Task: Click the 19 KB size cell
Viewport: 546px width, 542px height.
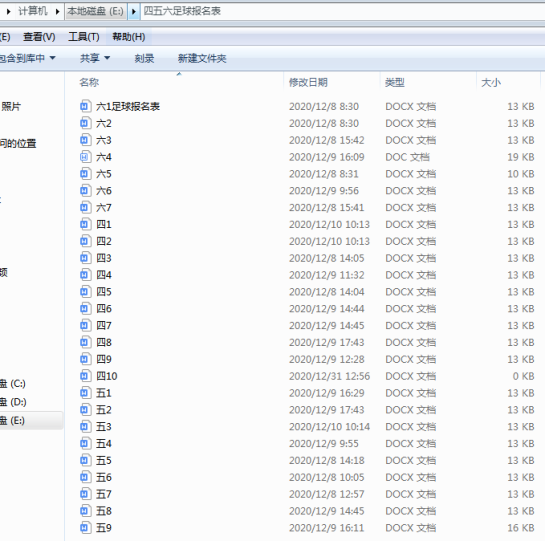Action: (x=521, y=157)
